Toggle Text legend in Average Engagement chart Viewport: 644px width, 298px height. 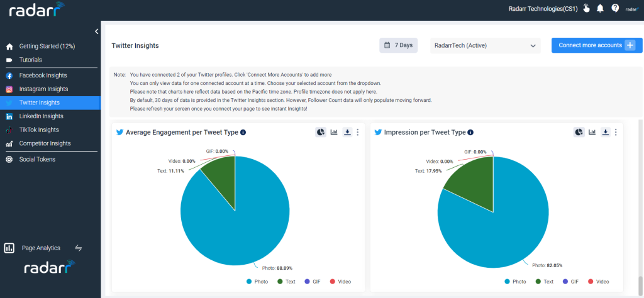point(286,282)
